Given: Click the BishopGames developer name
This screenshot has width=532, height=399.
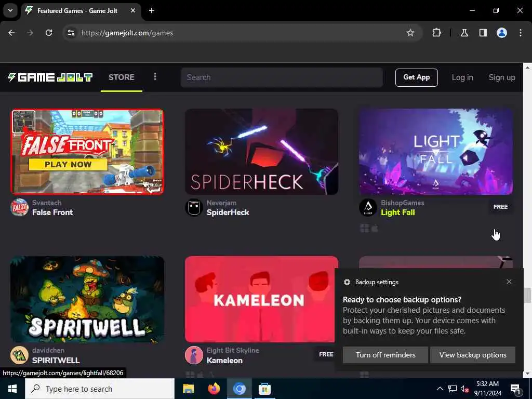Looking at the screenshot, I should (403, 203).
